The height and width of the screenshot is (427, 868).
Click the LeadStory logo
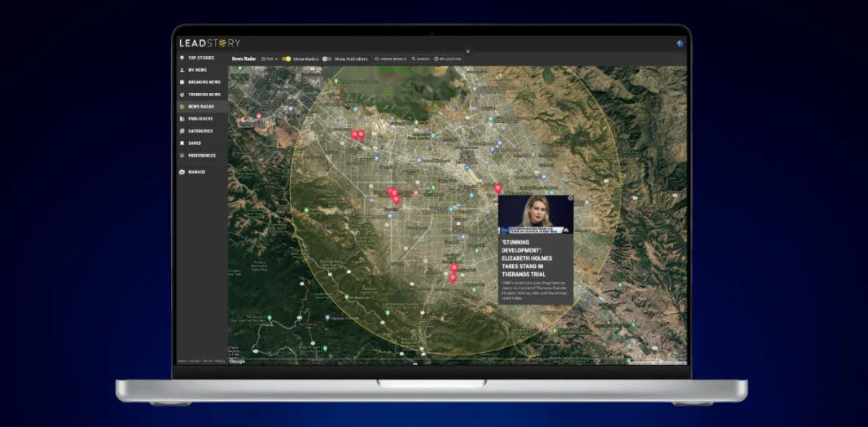[210, 43]
